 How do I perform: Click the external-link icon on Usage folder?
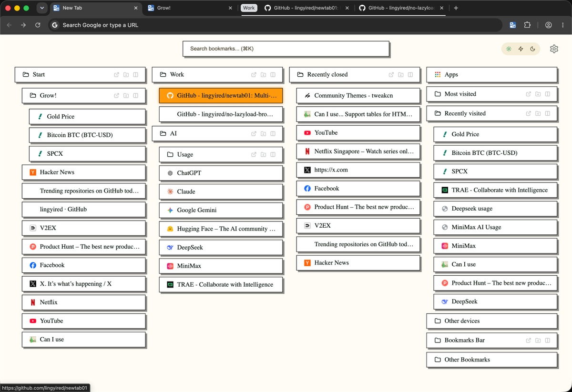point(254,154)
